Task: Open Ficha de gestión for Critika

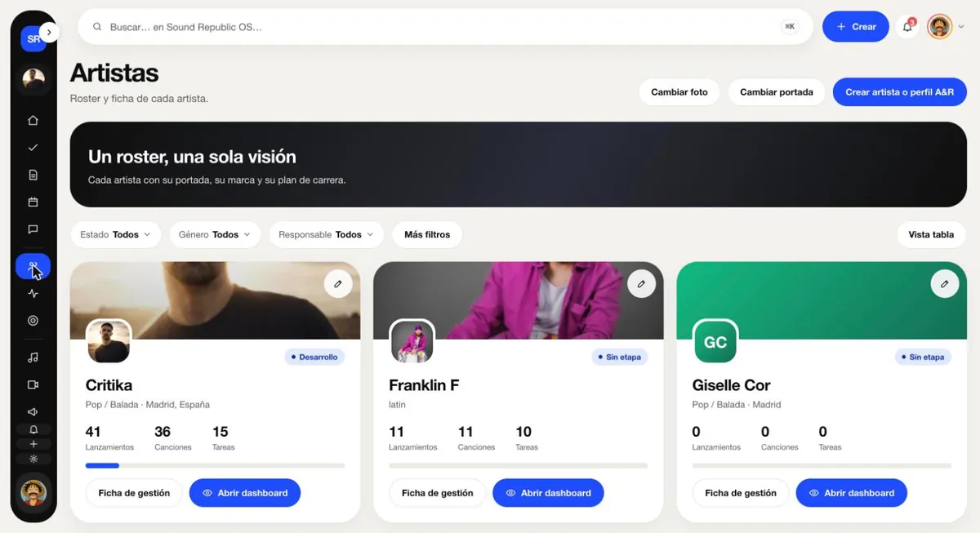Action: pyautogui.click(x=134, y=493)
